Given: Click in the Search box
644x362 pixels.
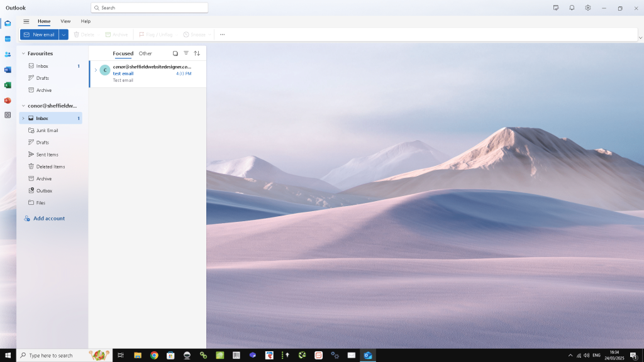Looking at the screenshot, I should click(x=150, y=8).
